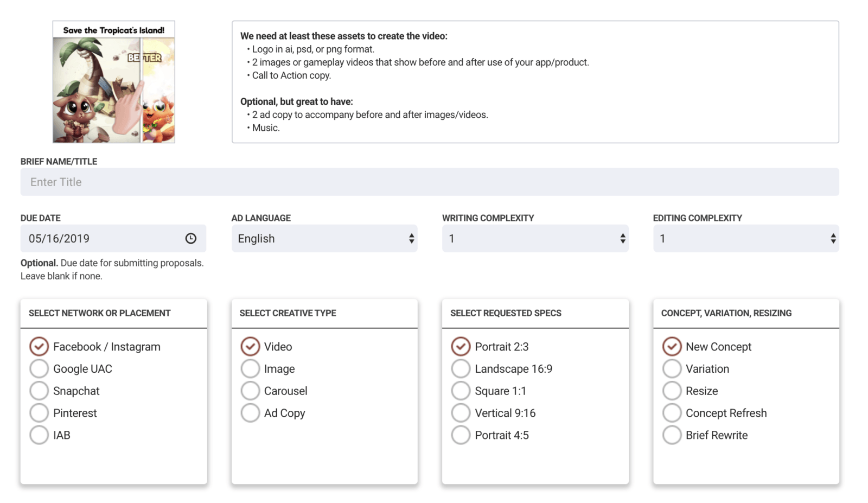This screenshot has width=868, height=503.
Task: Choose the Concept Refresh option
Action: click(672, 413)
